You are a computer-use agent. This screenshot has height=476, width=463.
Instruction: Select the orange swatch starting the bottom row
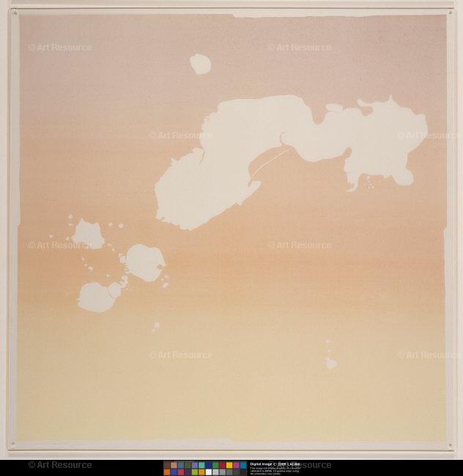(x=167, y=472)
